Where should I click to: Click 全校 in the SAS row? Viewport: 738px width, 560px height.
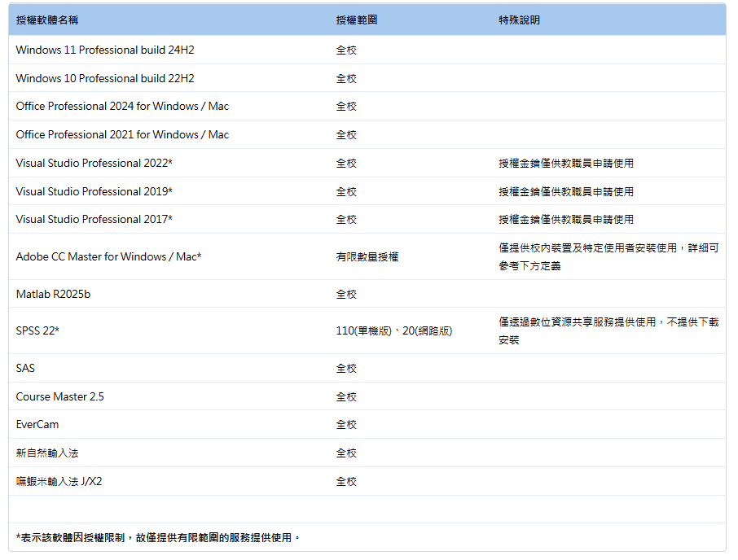(x=346, y=369)
